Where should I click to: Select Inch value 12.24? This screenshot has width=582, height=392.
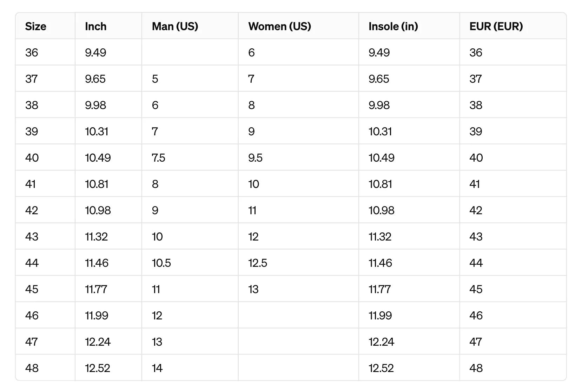98,342
